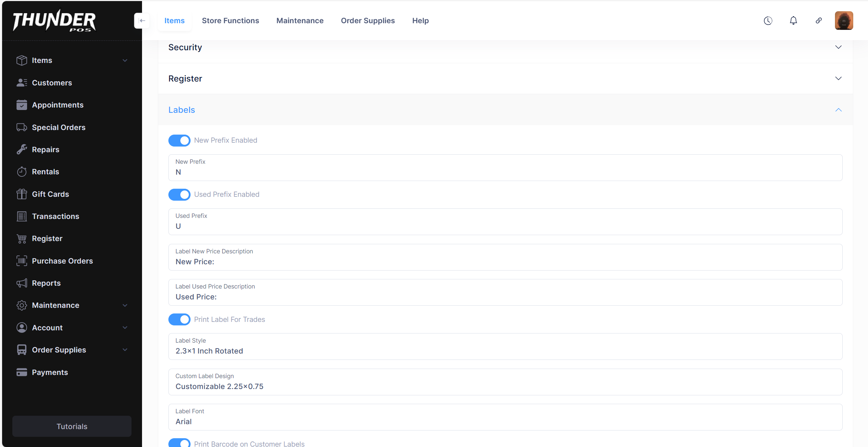Turn off Used Prefix Enabled switch
This screenshot has height=447, width=868.
179,194
